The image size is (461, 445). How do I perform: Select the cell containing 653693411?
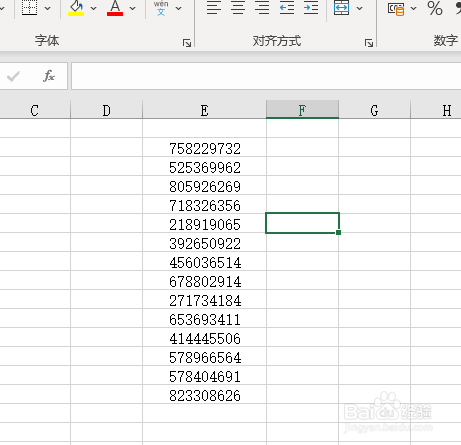[x=204, y=318]
